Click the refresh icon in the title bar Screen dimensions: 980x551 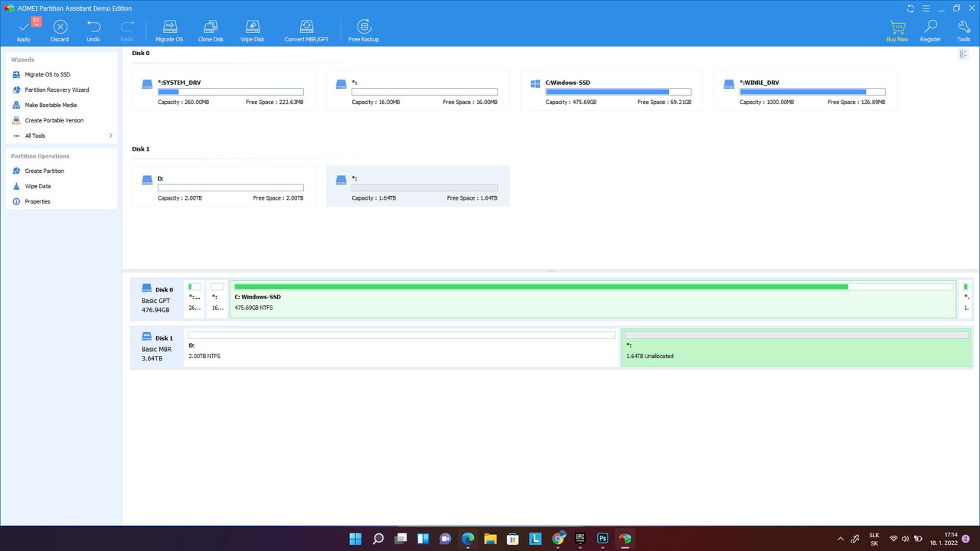(x=910, y=8)
